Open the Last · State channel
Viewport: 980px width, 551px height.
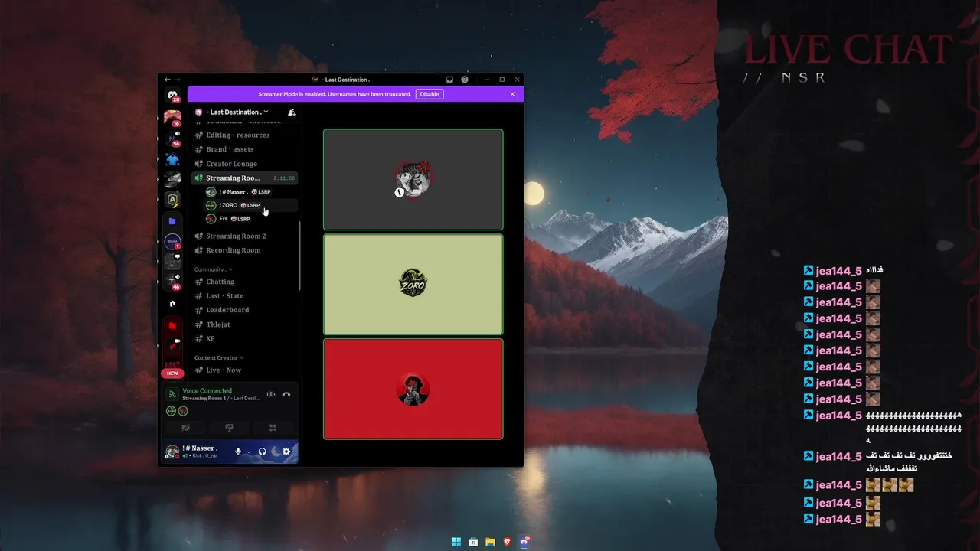tap(244, 295)
